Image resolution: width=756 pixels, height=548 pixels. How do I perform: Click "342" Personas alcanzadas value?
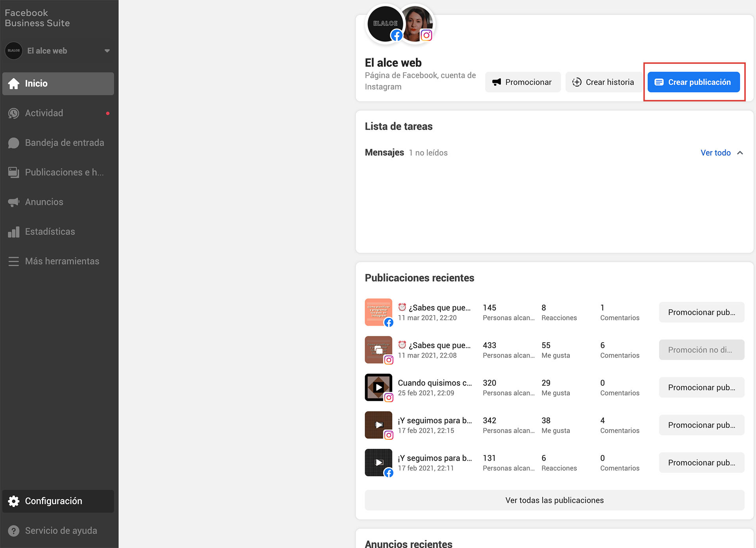[x=489, y=421]
